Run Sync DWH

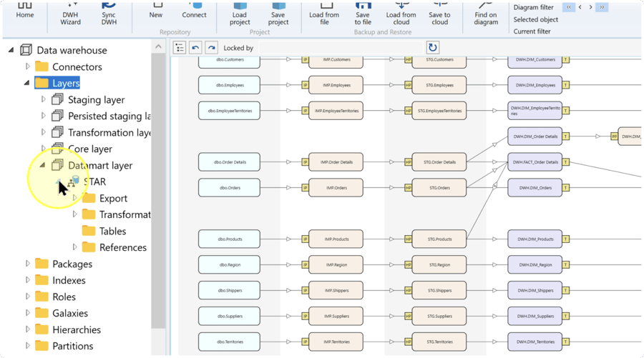[109, 13]
